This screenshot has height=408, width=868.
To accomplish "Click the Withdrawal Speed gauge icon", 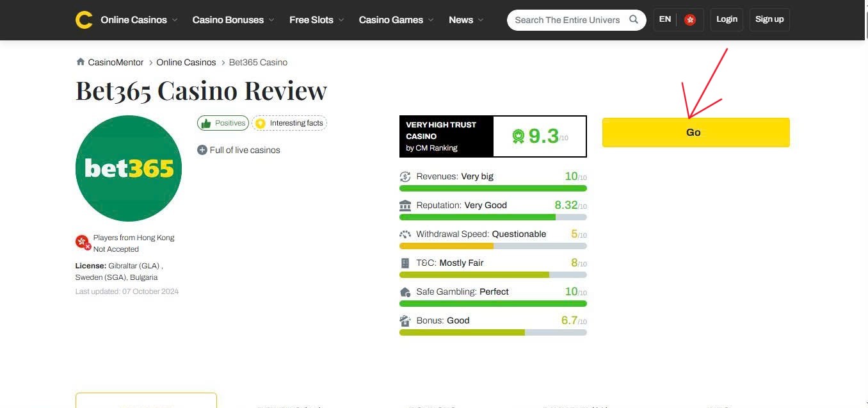I will click(405, 234).
